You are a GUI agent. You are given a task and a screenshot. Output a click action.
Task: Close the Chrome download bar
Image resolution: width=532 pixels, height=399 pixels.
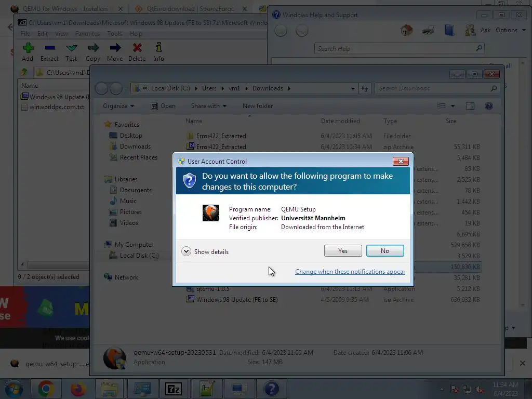tap(523, 363)
